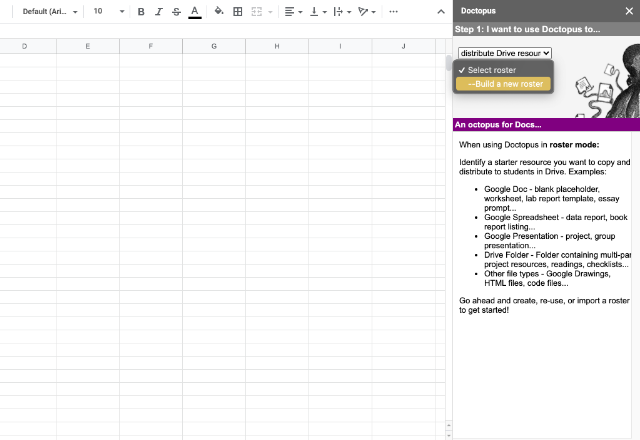
Task: Collapse the menus with up chevron
Action: [441, 12]
